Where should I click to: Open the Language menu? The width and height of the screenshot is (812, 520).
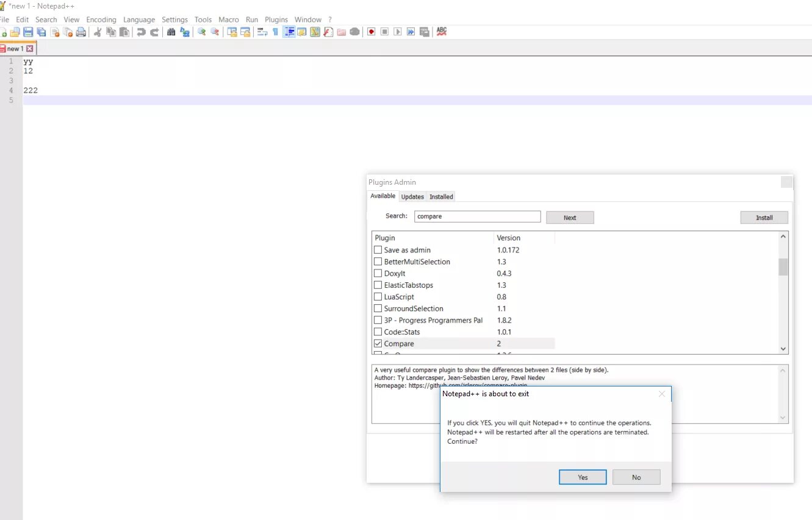point(139,20)
